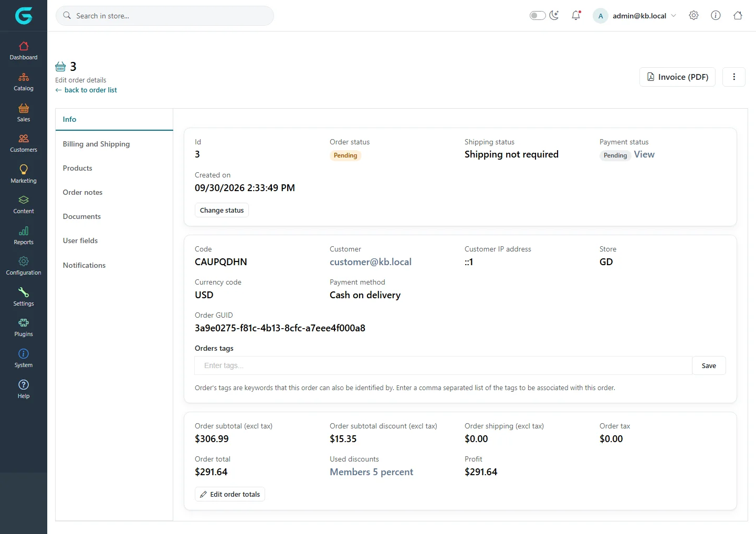
Task: Click the information circle icon in header
Action: coord(716,15)
